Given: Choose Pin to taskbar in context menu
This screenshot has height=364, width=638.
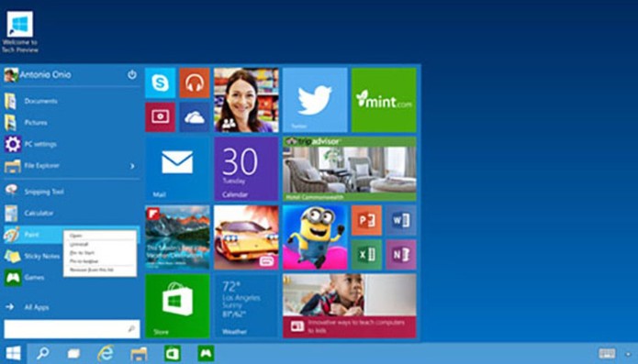Looking at the screenshot, I should tap(100, 261).
